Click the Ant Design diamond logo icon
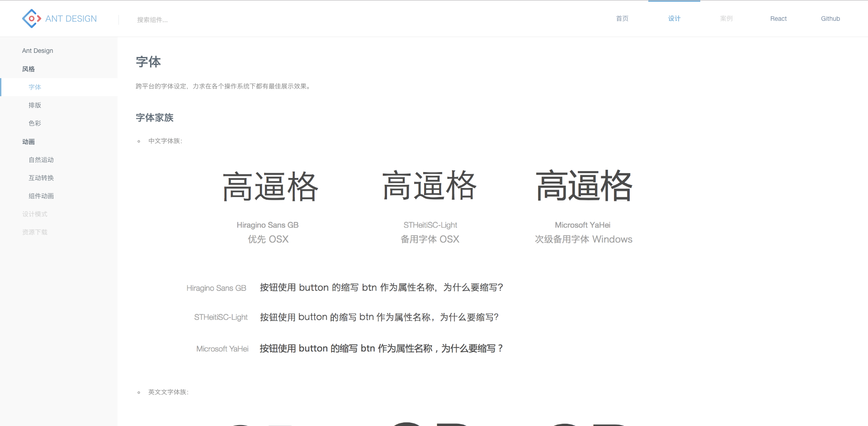 point(32,19)
